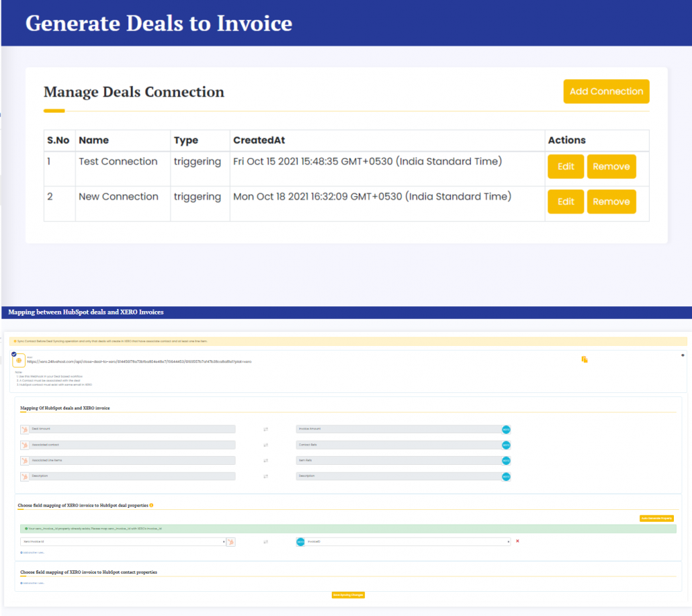Toggle the checkbox above the webhook URL
The image size is (692, 616).
click(13, 353)
